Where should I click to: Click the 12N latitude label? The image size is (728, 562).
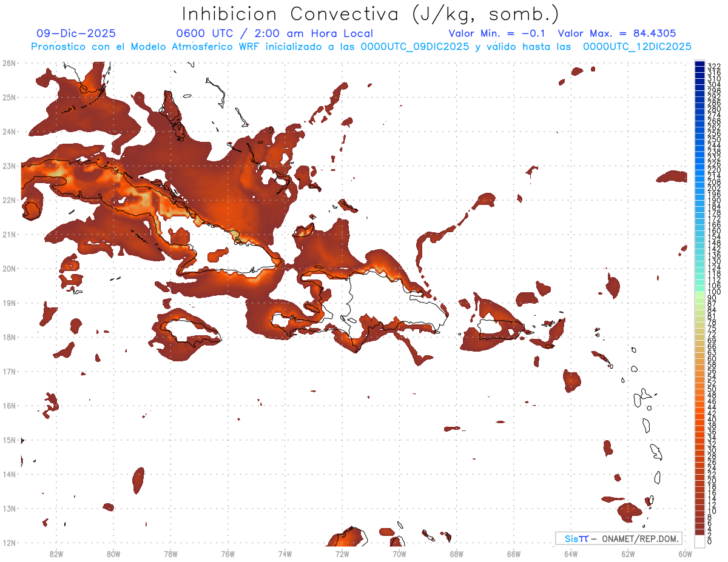(9, 543)
